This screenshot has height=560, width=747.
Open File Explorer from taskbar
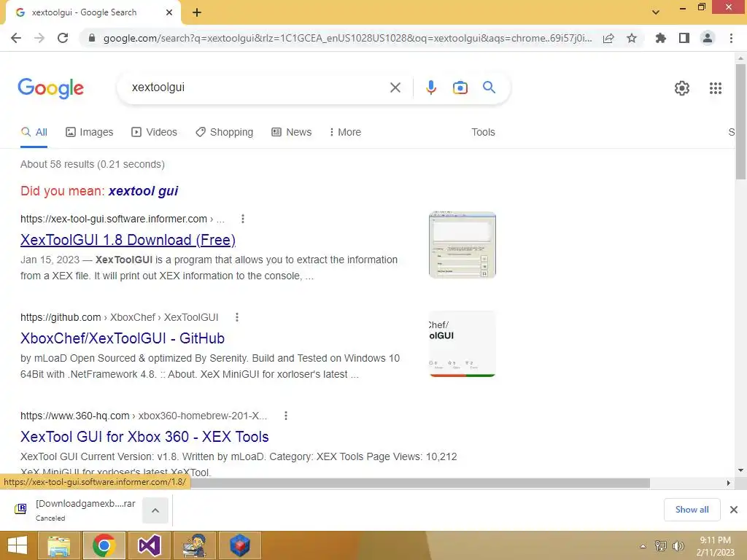59,546
